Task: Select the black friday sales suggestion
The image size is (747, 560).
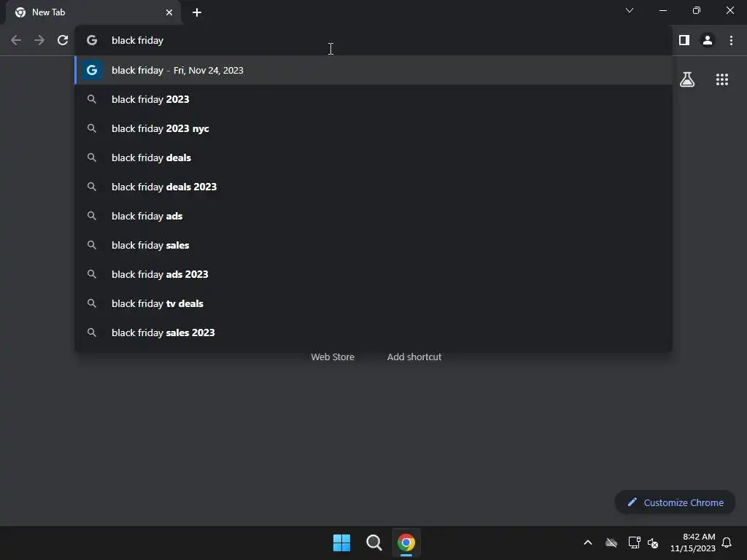Action: (x=373, y=245)
